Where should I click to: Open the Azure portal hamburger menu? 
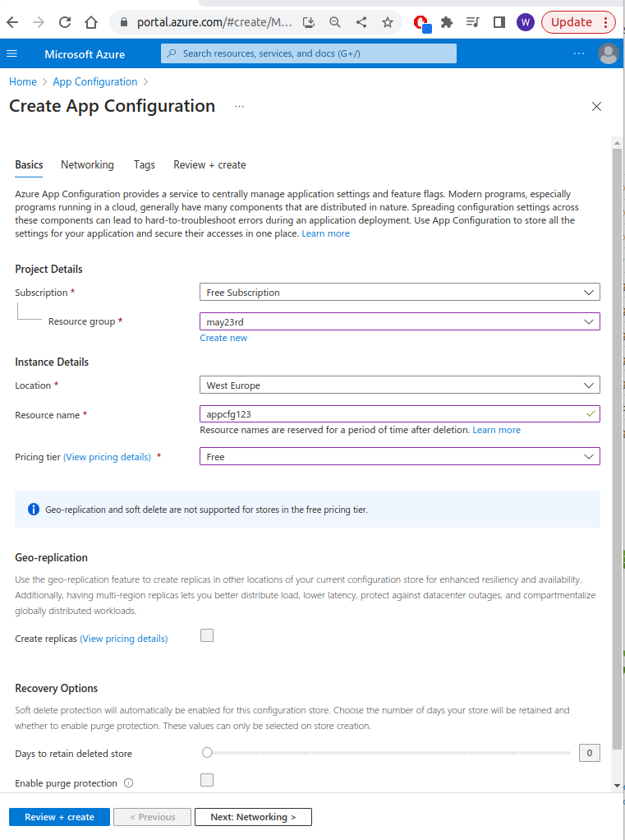(x=11, y=53)
